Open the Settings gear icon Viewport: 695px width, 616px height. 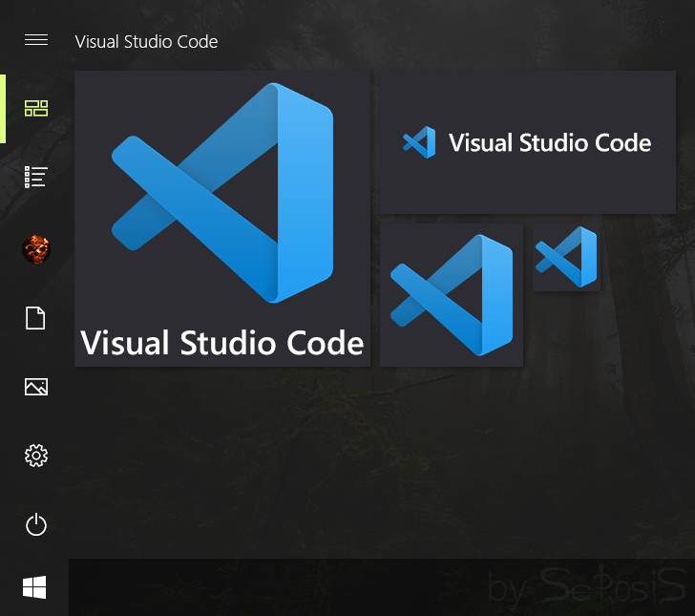[x=36, y=456]
